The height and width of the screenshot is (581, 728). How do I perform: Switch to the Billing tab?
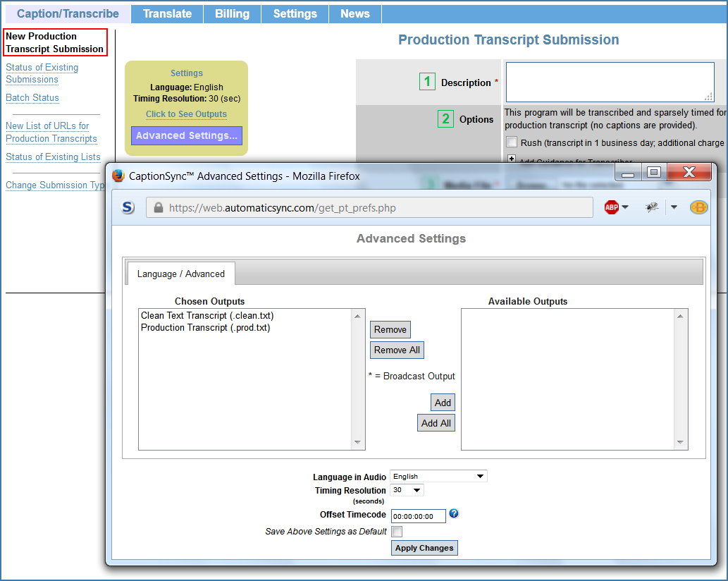(232, 13)
